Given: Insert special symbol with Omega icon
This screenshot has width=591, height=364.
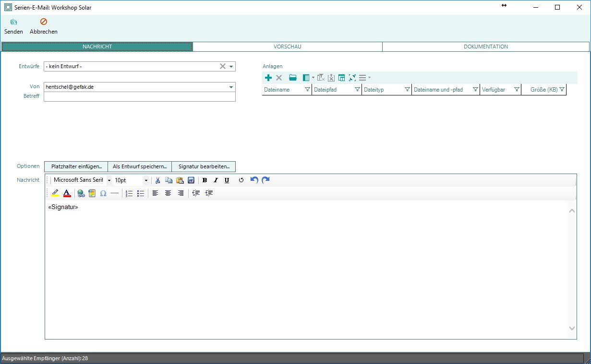Looking at the screenshot, I should (x=103, y=193).
